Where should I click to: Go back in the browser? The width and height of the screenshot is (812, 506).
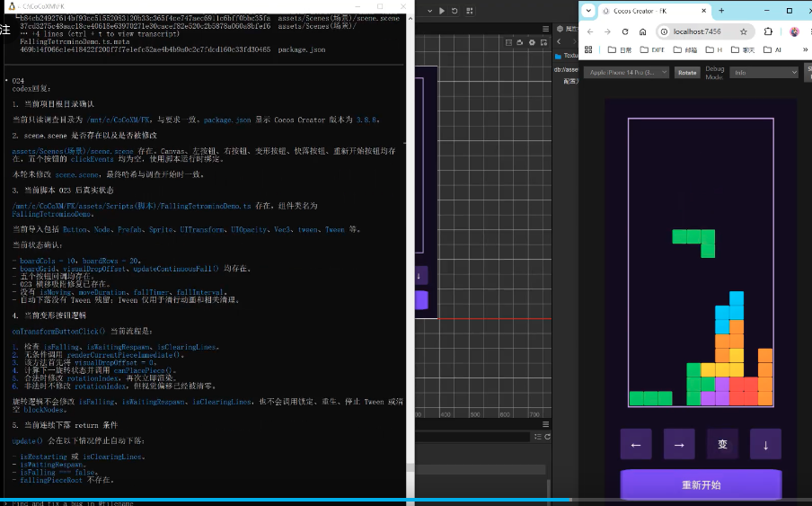(x=590, y=31)
